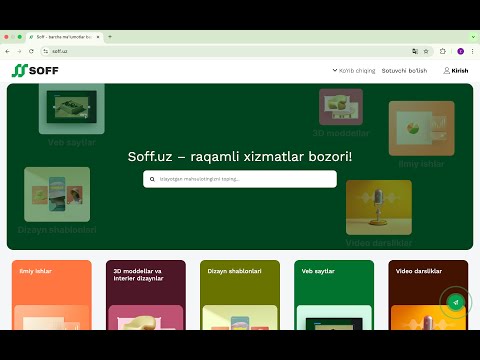The height and width of the screenshot is (360, 480).
Task: Open Sotuvchi bo'lish link
Action: pos(404,71)
